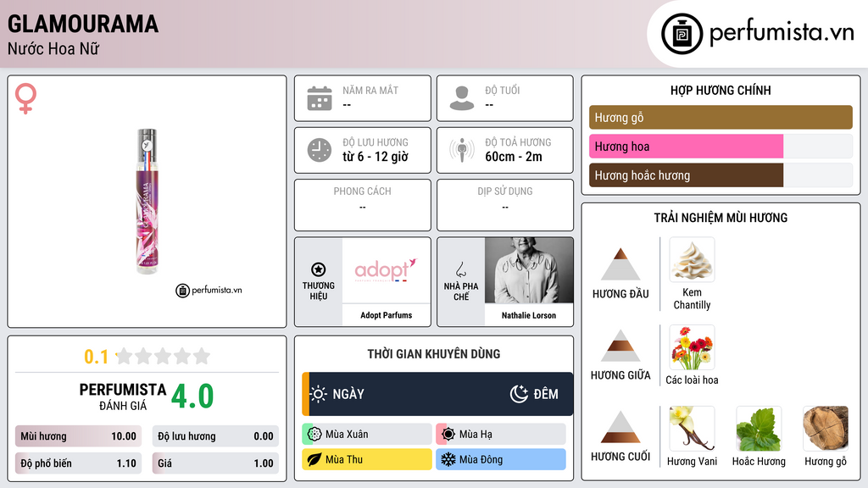
Task: Click the '60cm - 2m' value
Action: pyautogui.click(x=514, y=157)
